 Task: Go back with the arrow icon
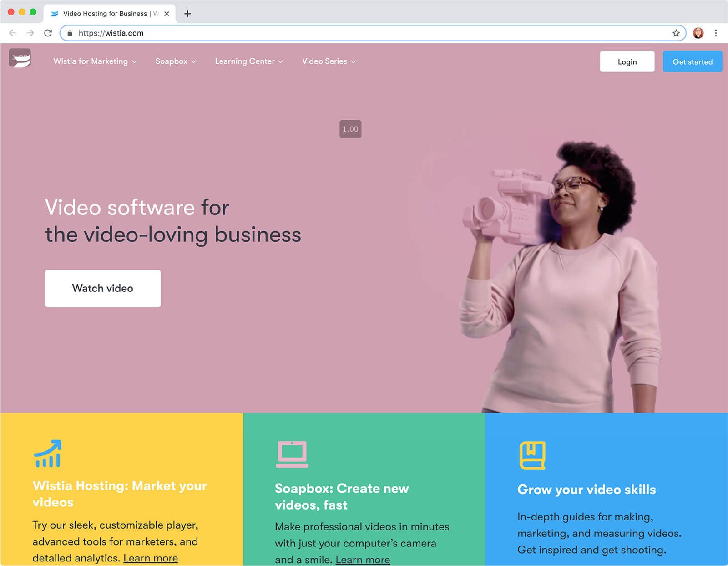tap(13, 33)
